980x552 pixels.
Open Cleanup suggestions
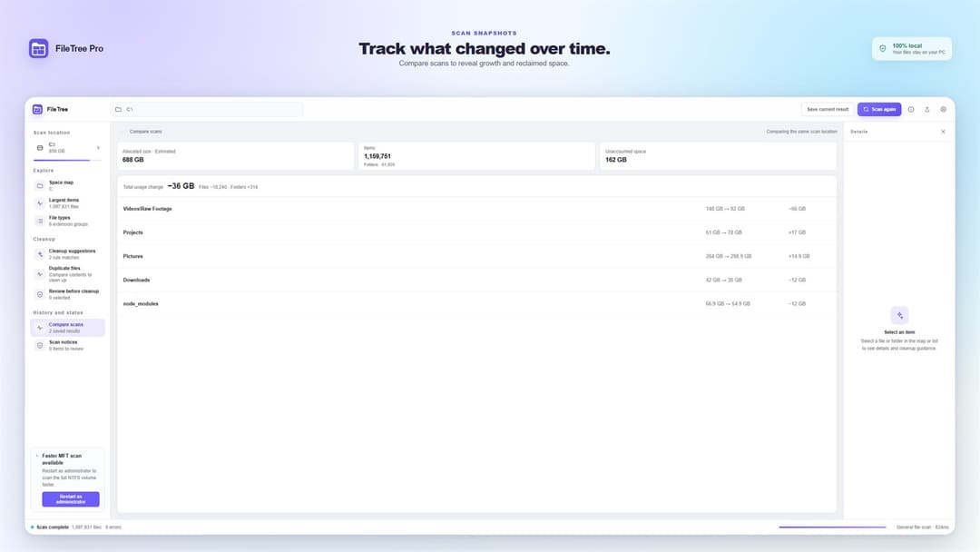point(67,254)
